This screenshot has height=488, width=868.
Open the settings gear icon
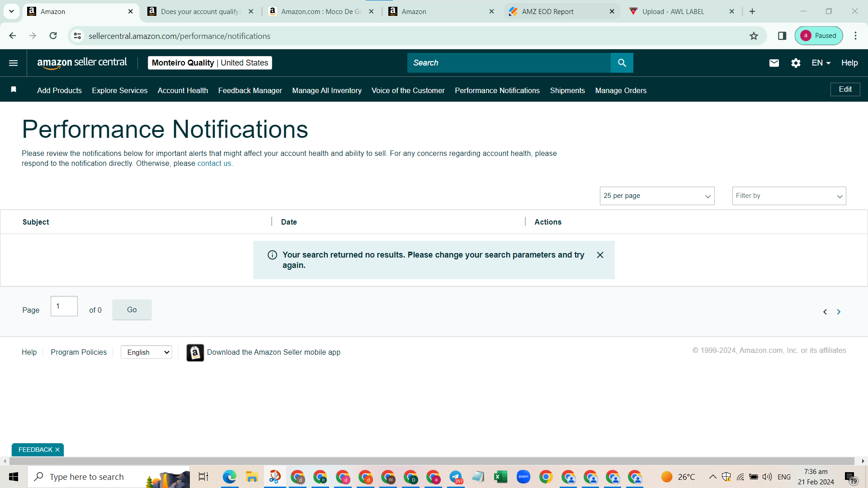pos(796,63)
